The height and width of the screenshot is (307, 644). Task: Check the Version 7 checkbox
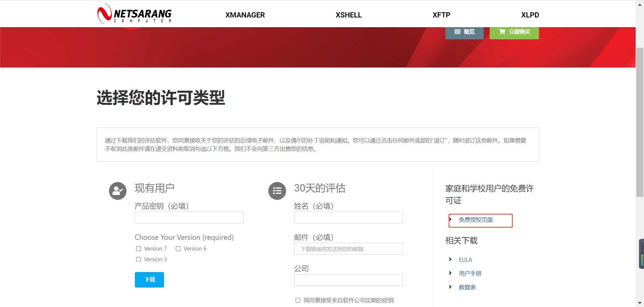click(x=139, y=249)
